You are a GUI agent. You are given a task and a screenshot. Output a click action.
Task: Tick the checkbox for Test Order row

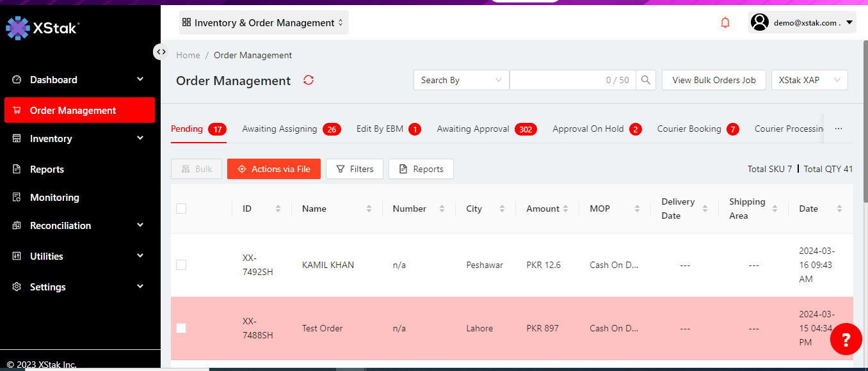[x=181, y=328]
